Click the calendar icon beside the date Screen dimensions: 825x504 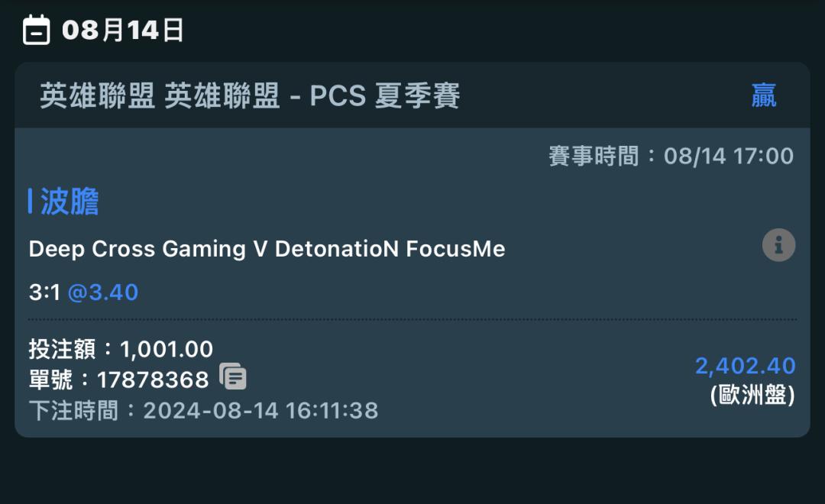point(37,31)
